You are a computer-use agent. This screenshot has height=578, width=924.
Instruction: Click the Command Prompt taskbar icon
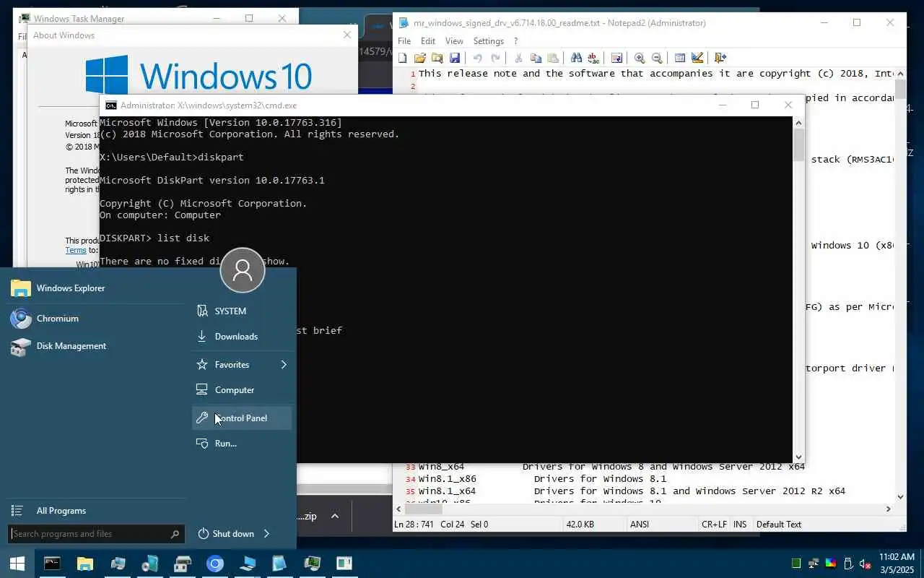point(52,564)
